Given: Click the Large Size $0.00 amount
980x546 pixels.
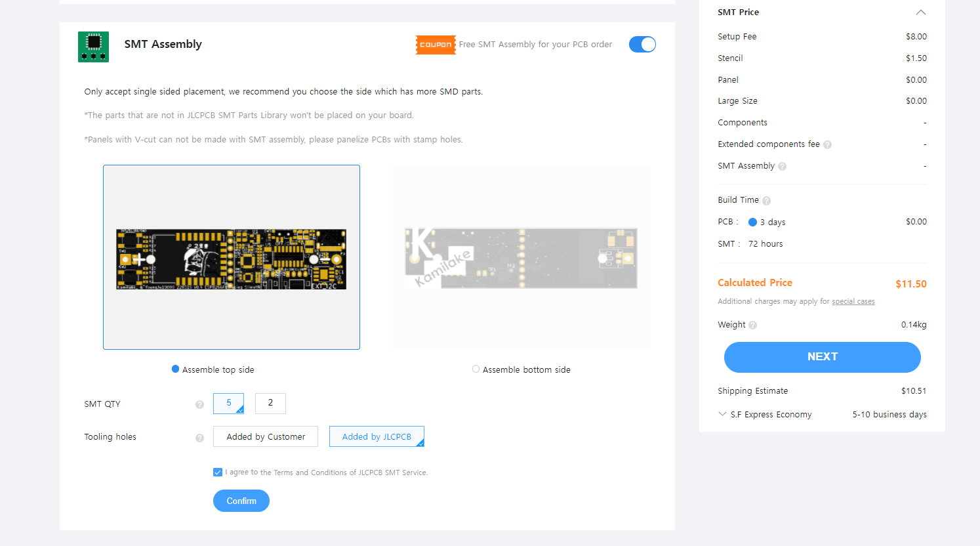Looking at the screenshot, I should tap(916, 101).
